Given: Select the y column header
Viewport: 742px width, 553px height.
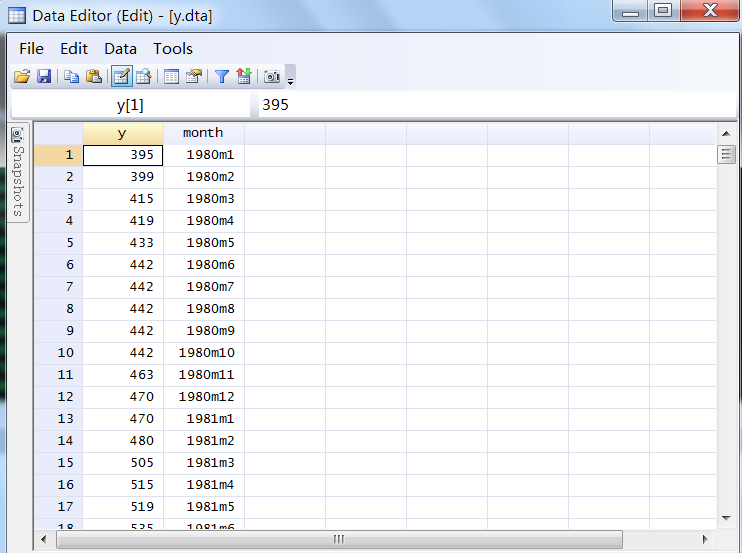Looking at the screenshot, I should point(123,133).
